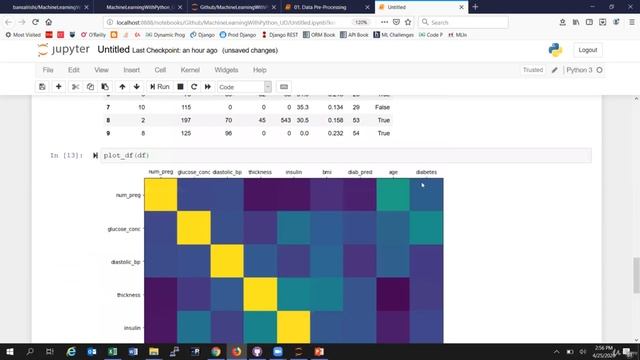640x360 pixels.
Task: Open the O'Reilly bookmark
Action: pyautogui.click(x=93, y=35)
